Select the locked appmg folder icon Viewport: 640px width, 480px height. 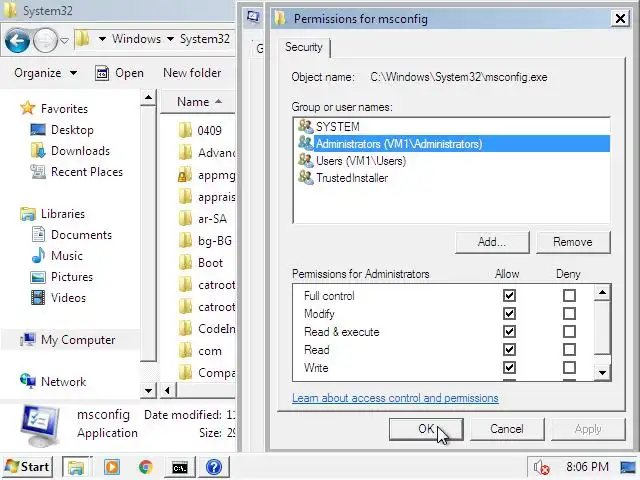coord(185,175)
